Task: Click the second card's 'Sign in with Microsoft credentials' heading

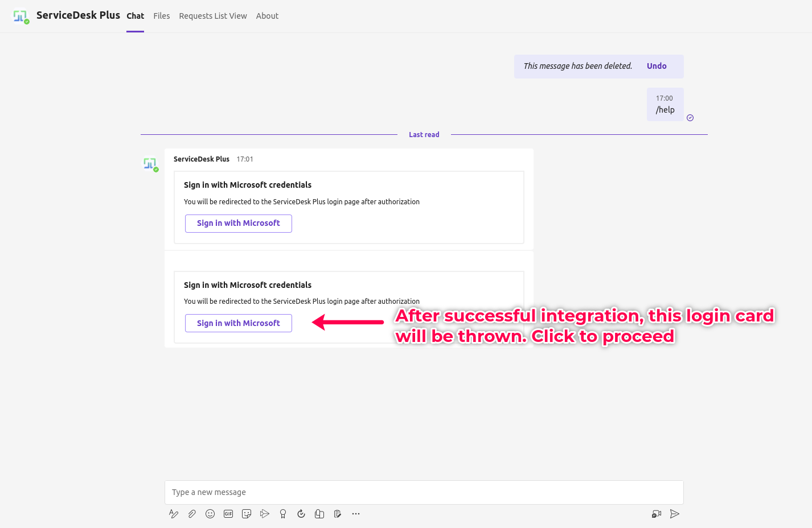Action: tap(248, 285)
